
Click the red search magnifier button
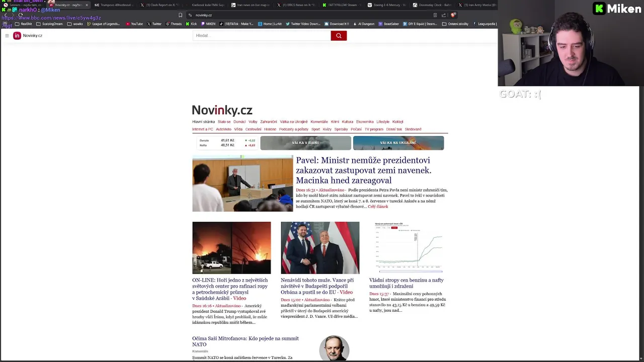click(x=339, y=36)
